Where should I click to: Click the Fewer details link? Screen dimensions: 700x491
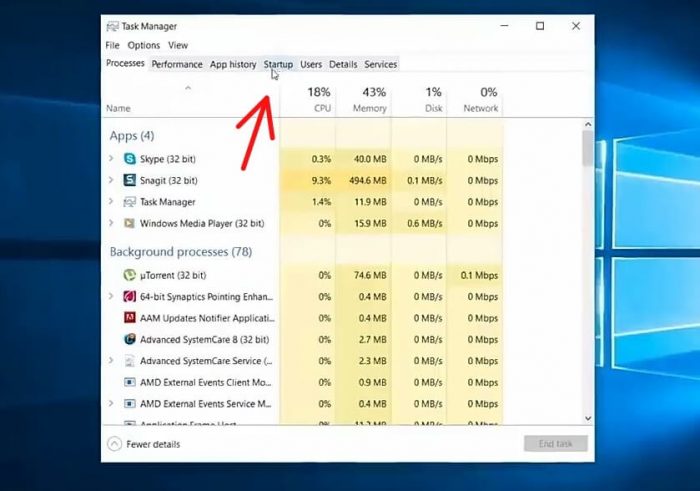coord(153,444)
